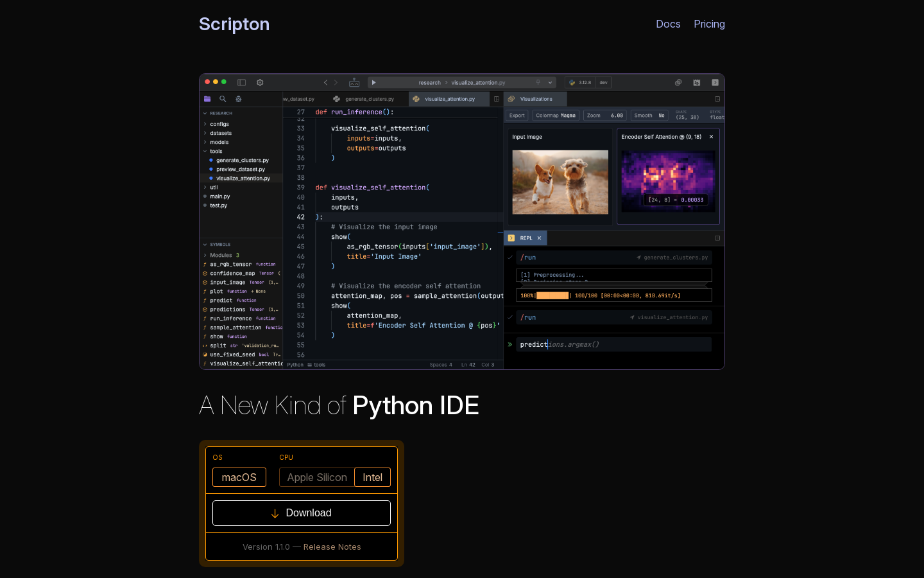The height and width of the screenshot is (578, 924).
Task: Switch to the partially shown dataset.py tab
Action: (299, 99)
